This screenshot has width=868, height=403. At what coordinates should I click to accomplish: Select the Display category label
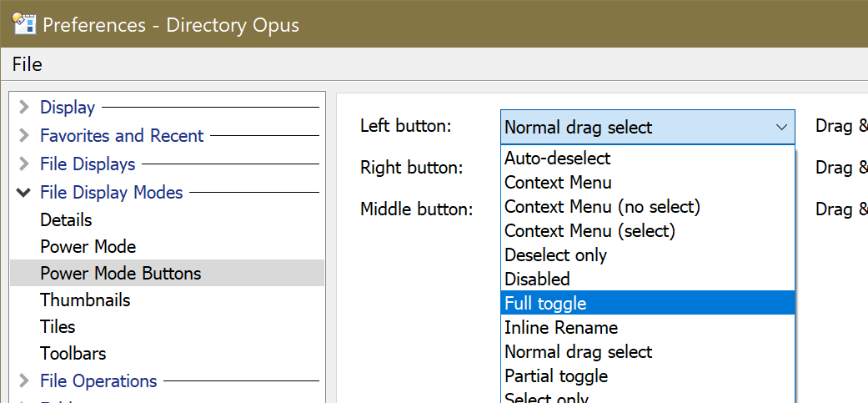(x=68, y=107)
